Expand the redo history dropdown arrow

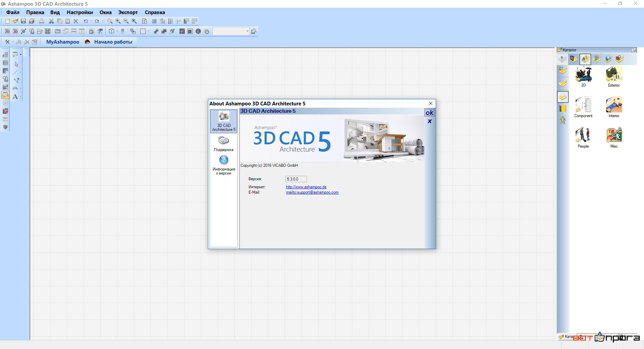pos(102,21)
